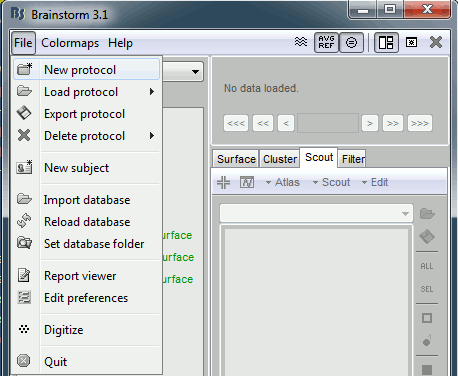
Task: Click the Export protocol disk icon
Action: click(24, 113)
